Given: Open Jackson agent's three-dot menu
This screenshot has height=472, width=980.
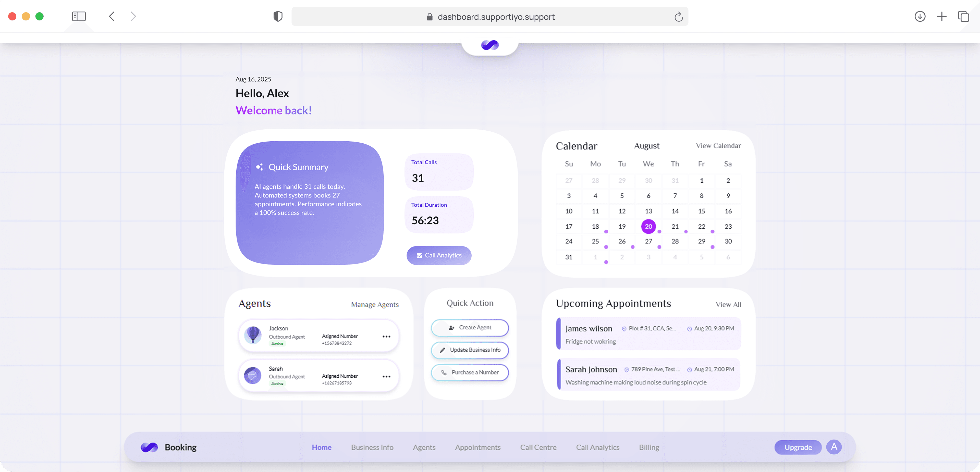Looking at the screenshot, I should pyautogui.click(x=386, y=337).
